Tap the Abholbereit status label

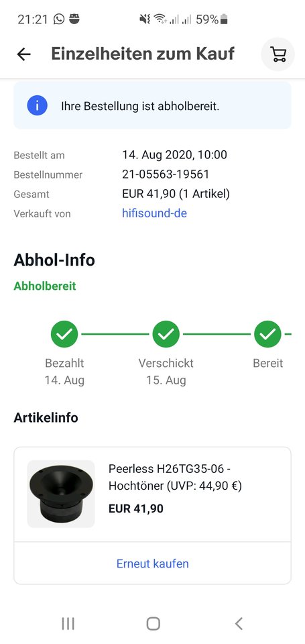pos(45,286)
